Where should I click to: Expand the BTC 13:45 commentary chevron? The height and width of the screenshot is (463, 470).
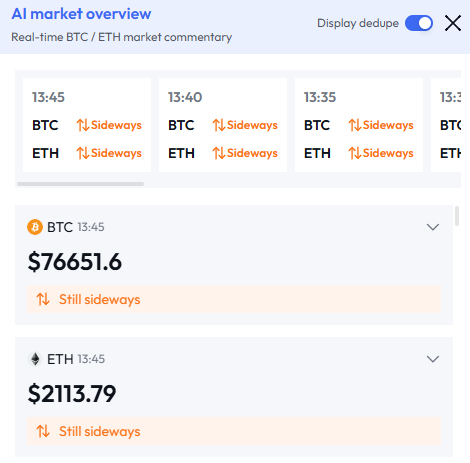pos(433,227)
